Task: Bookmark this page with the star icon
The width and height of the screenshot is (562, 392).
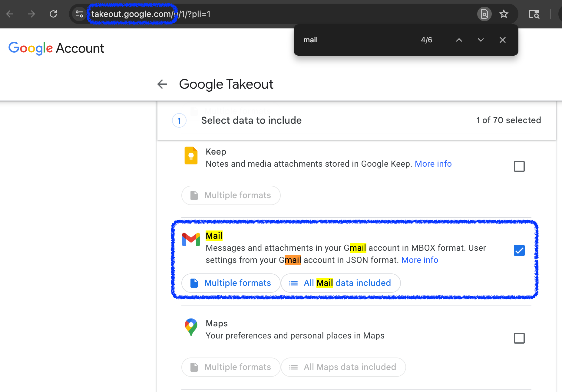Action: pos(504,14)
